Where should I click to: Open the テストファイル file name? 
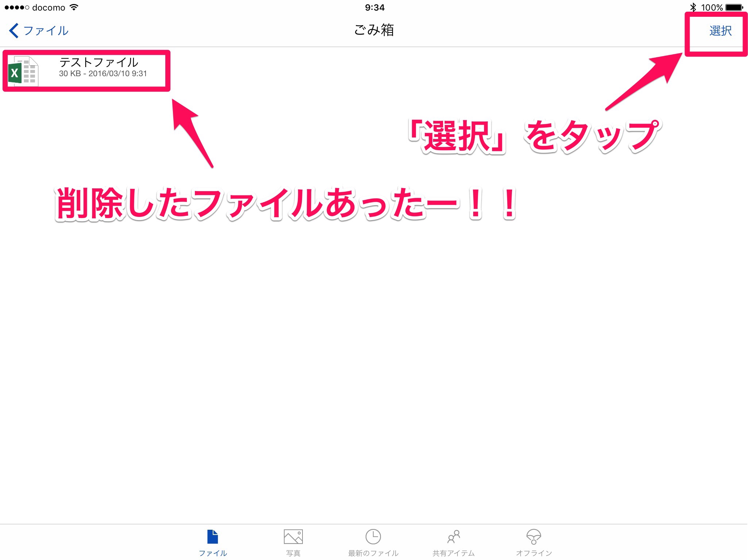click(99, 62)
